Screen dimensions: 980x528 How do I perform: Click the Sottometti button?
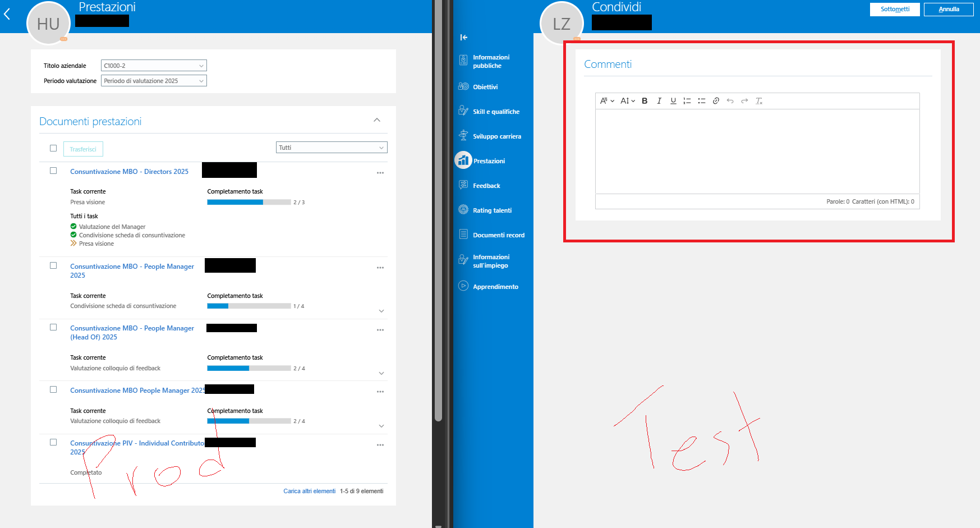click(x=895, y=10)
